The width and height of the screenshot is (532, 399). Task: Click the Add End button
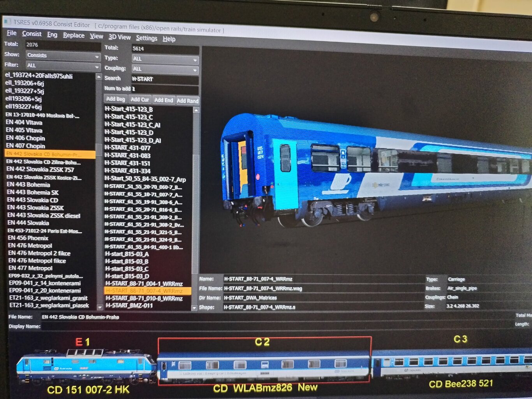[x=164, y=100]
